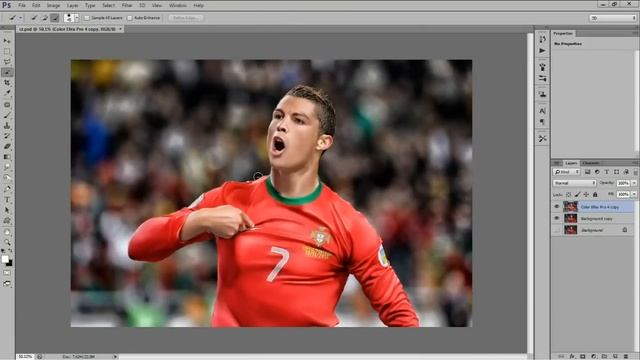Screen dimensions: 640x360
Task: Select the Lasso tool
Action: (x=7, y=62)
